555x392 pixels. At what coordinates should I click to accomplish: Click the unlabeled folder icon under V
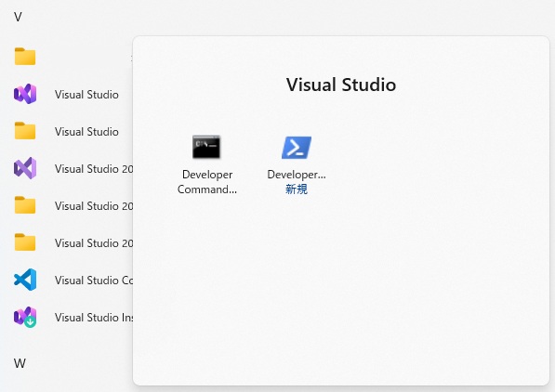(x=25, y=57)
